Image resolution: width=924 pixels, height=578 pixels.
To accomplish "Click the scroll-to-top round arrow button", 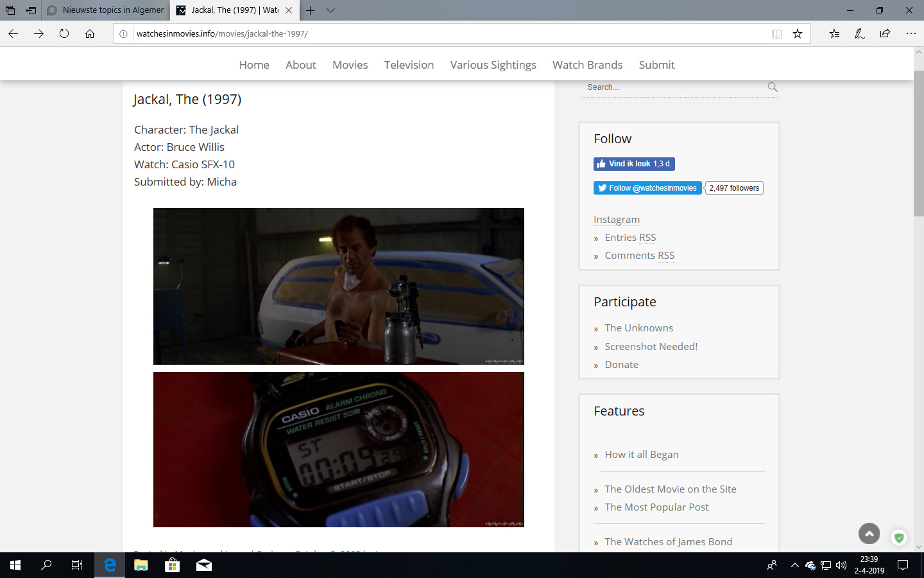I will point(869,534).
